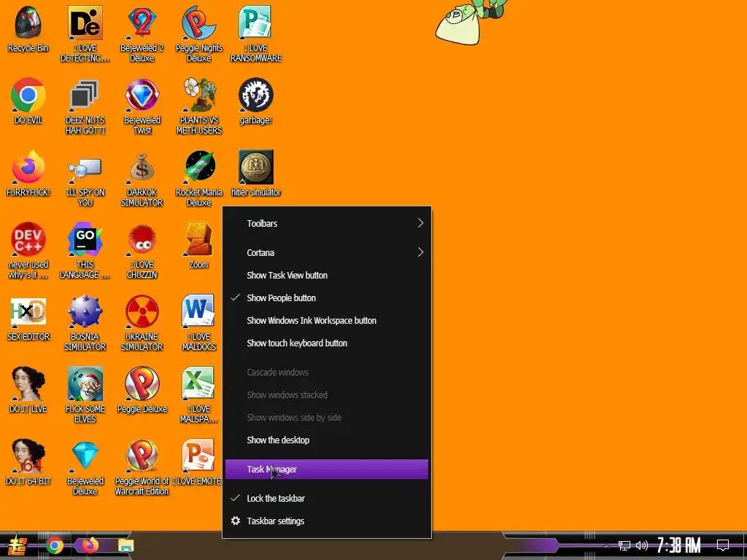Select the I LOVE RANSOMWARE Publisher icon
This screenshot has height=560, width=747.
pos(256,23)
